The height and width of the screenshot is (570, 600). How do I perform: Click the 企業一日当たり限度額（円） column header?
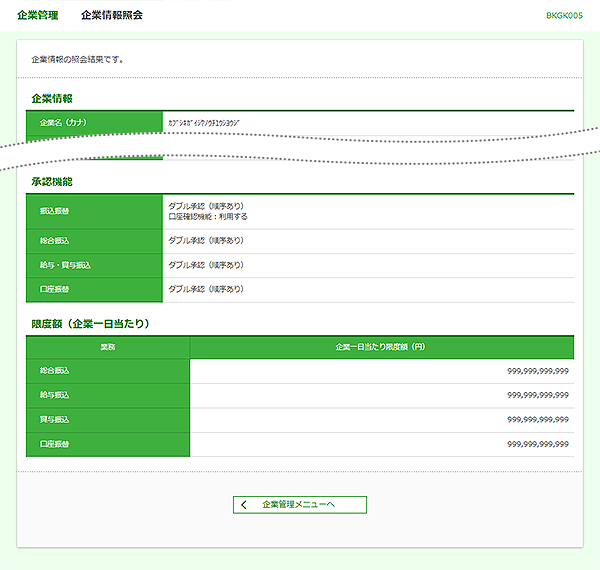click(382, 347)
